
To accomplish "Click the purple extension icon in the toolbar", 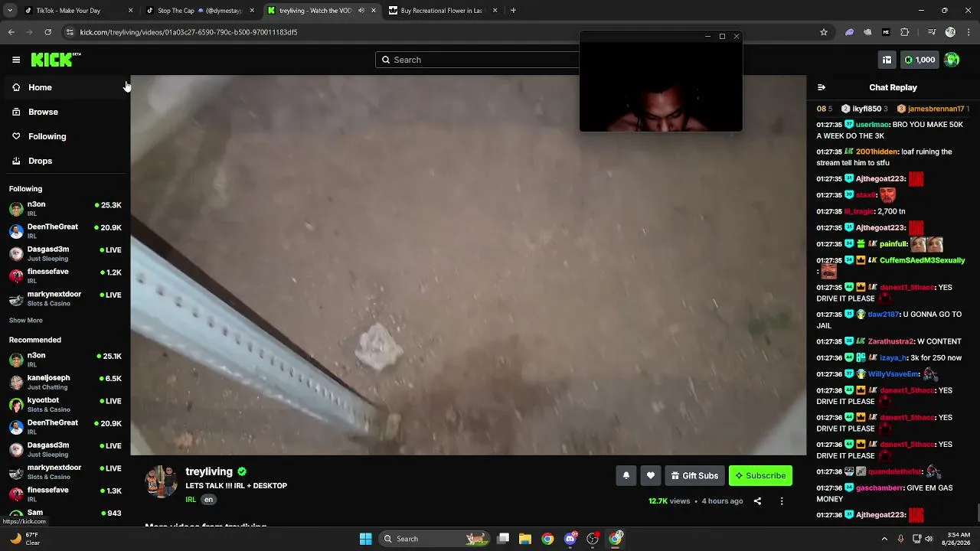I will (x=849, y=32).
